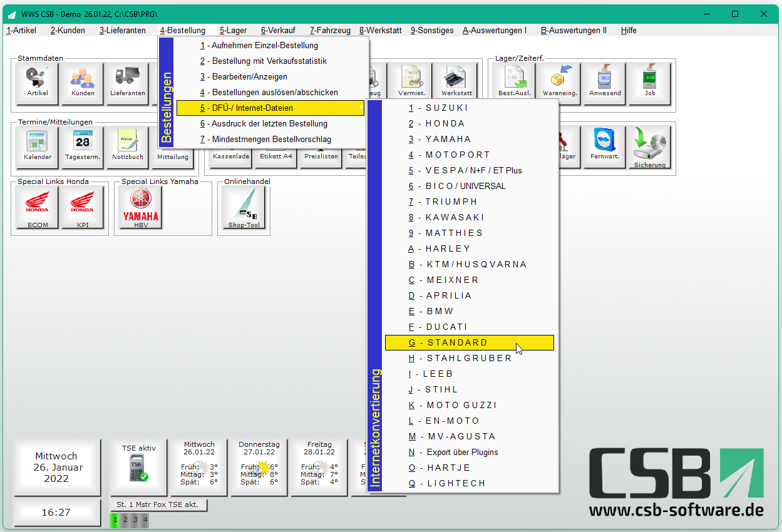Image resolution: width=782 pixels, height=532 pixels.
Task: Open the Kalender icon
Action: tap(38, 148)
